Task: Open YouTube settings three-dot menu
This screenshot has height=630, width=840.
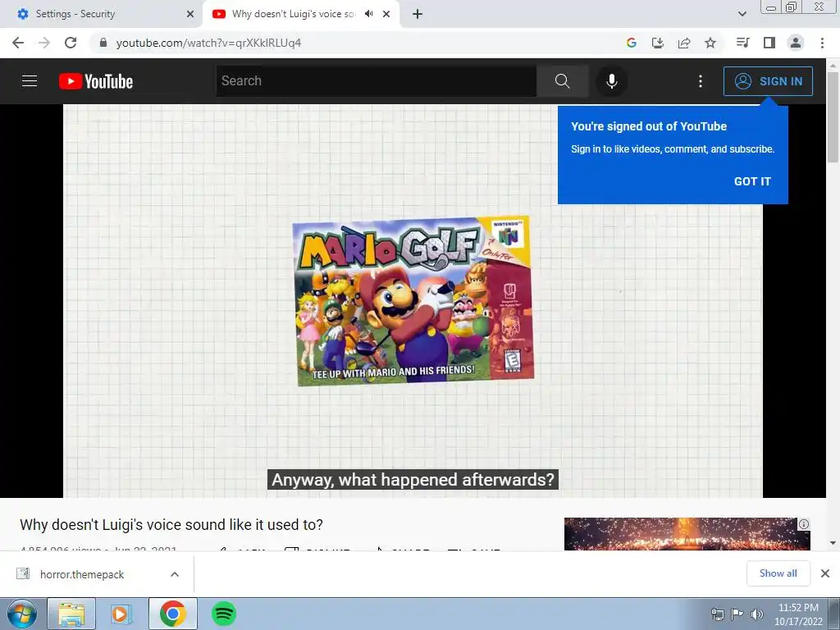Action: point(701,81)
